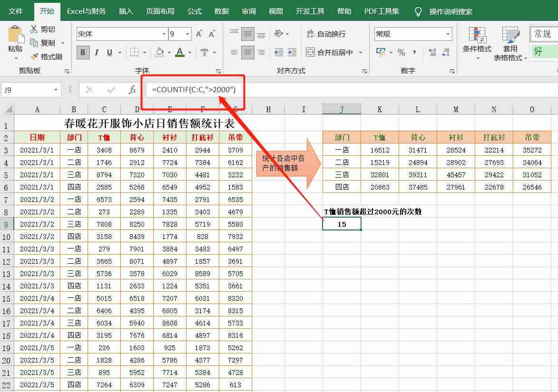Expand the Name Box dropdown arrow

tap(56, 90)
